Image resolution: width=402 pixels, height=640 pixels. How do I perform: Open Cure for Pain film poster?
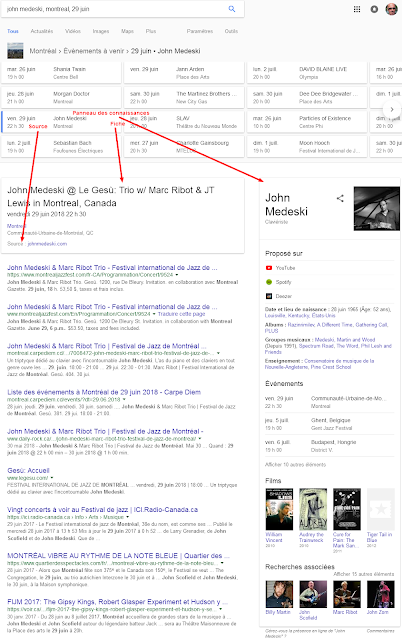(346, 509)
